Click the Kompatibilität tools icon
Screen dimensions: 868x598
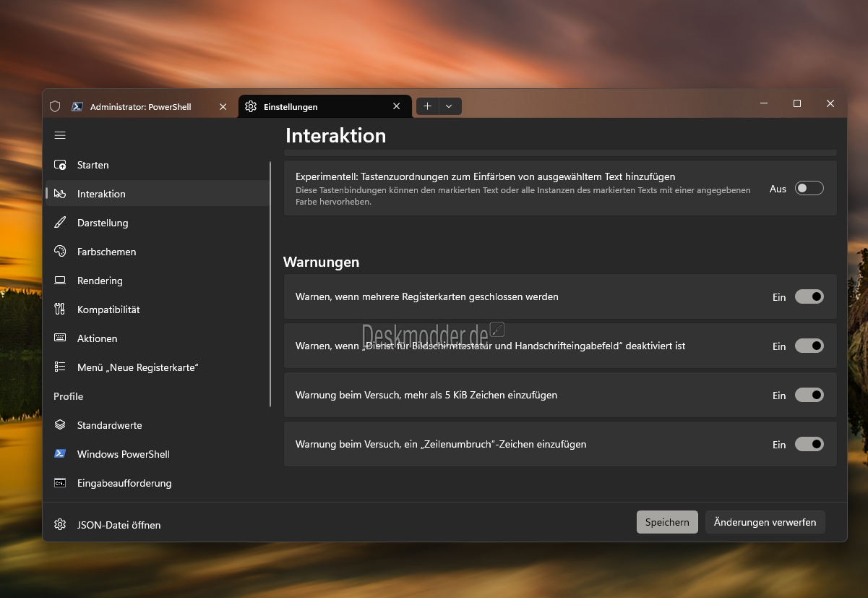pos(61,309)
